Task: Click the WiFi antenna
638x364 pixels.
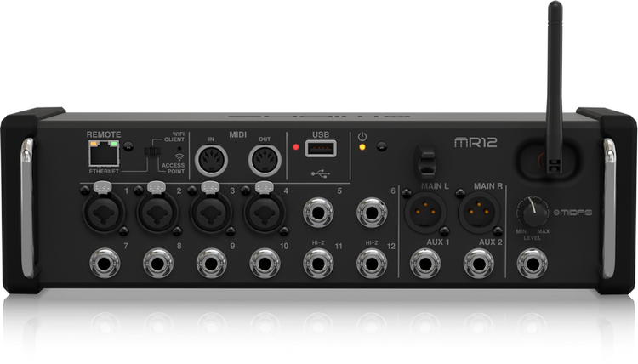Action: 555,88
